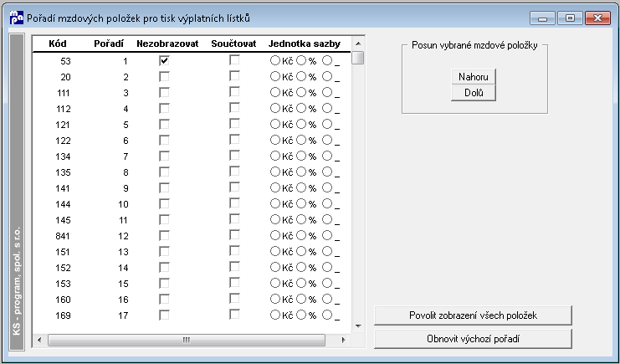Select underscore radio option for code 134
The width and height of the screenshot is (620, 364).
[x=326, y=156]
